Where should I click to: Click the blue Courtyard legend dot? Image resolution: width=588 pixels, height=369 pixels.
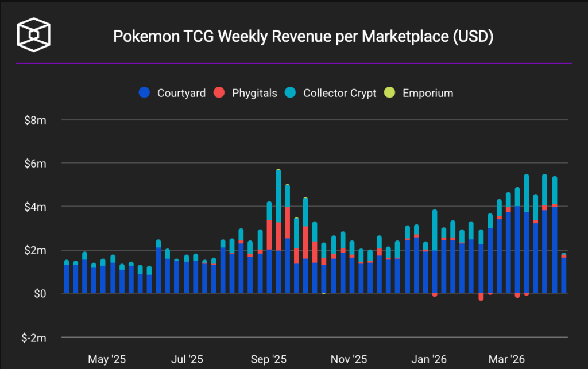coord(145,93)
